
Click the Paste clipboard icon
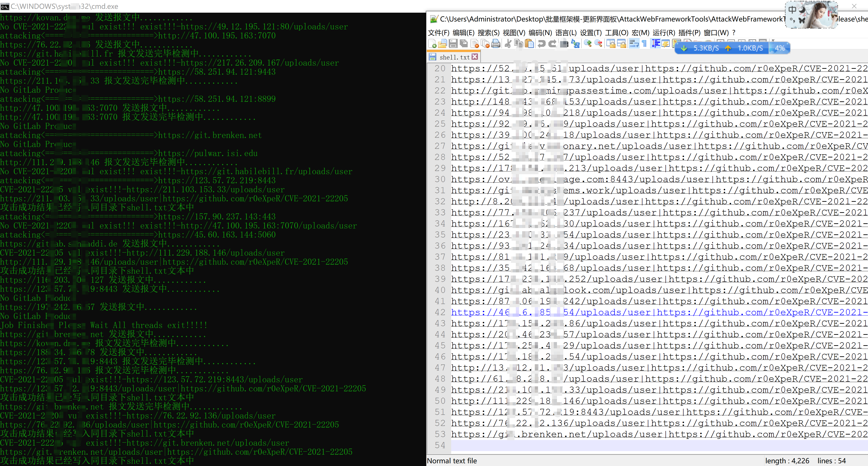click(x=529, y=44)
